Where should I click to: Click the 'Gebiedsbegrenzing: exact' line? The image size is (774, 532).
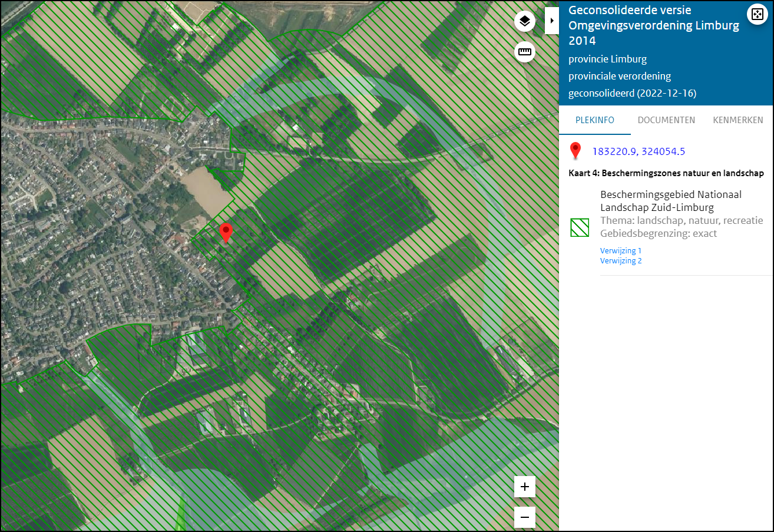coord(659,233)
